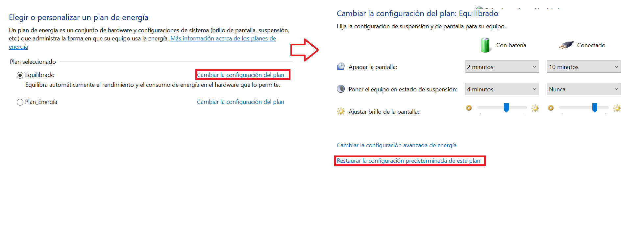Click the green battery icon
This screenshot has width=644, height=237.
coord(485,45)
